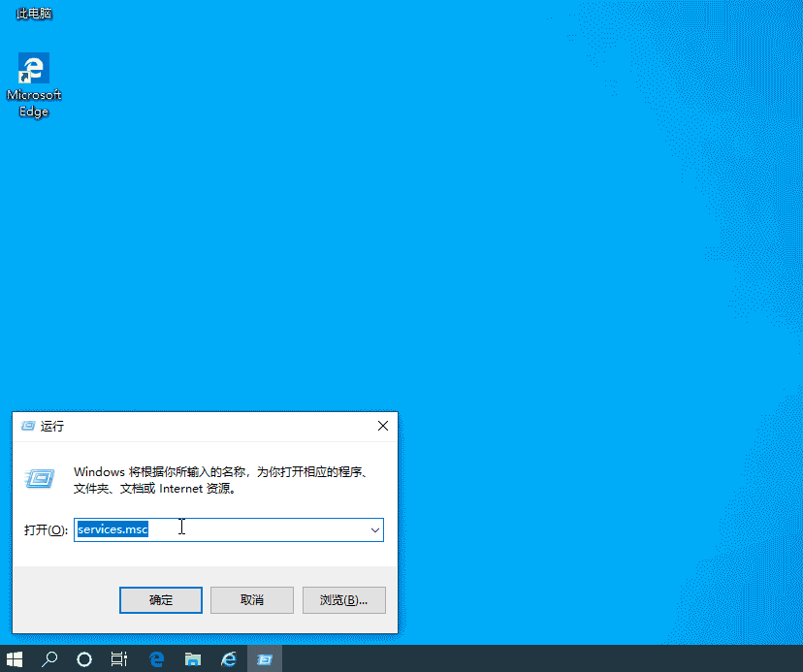Click the Run dialog title bar icon
The width and height of the screenshot is (803, 672).
(28, 426)
